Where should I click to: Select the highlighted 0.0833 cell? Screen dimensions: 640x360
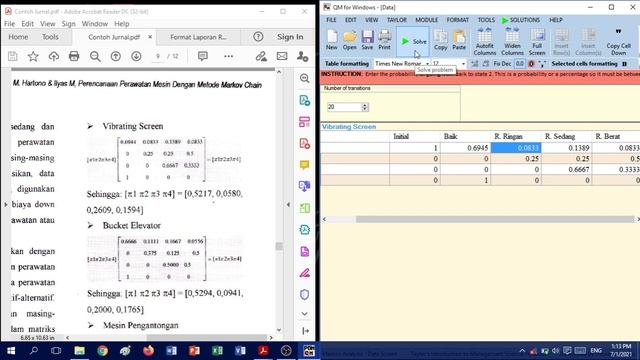point(516,148)
